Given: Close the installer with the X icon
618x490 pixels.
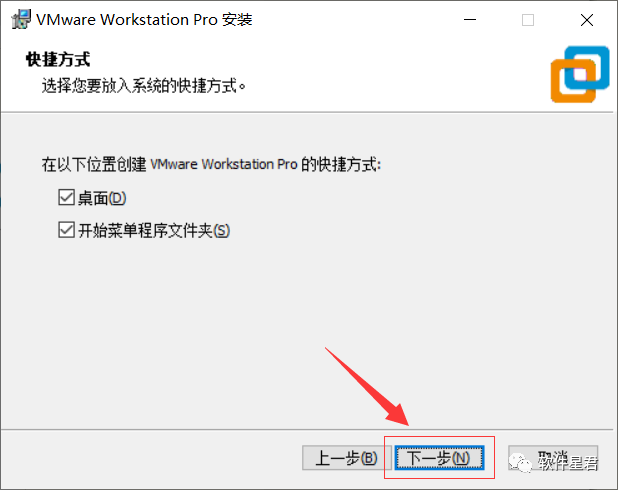Looking at the screenshot, I should click(587, 20).
